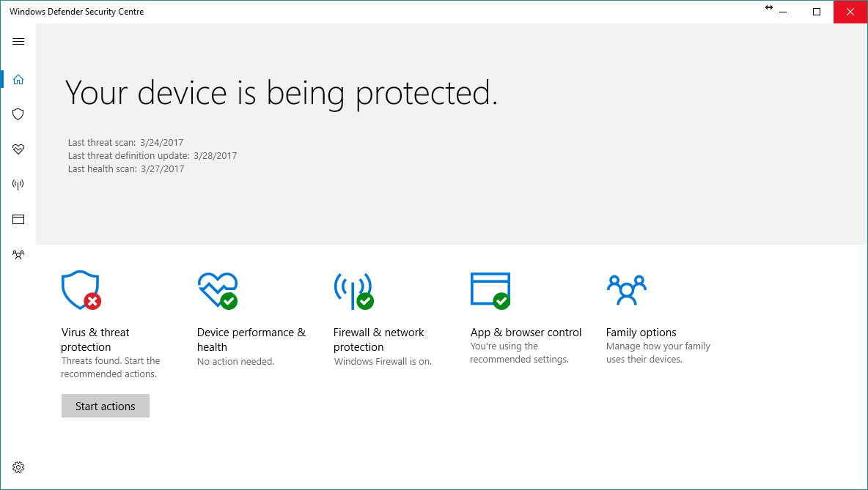This screenshot has width=868, height=490.
Task: Select the Home sidebar icon
Action: coord(18,79)
